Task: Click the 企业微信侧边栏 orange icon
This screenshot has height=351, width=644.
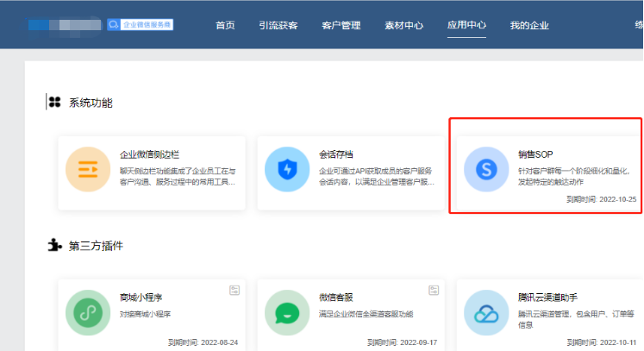Action: tap(87, 167)
